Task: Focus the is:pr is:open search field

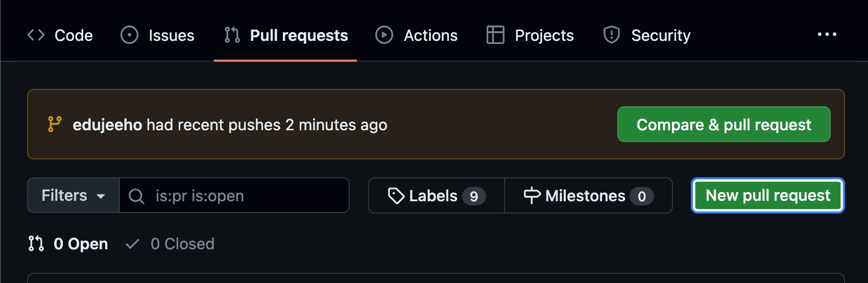Action: 245,196
